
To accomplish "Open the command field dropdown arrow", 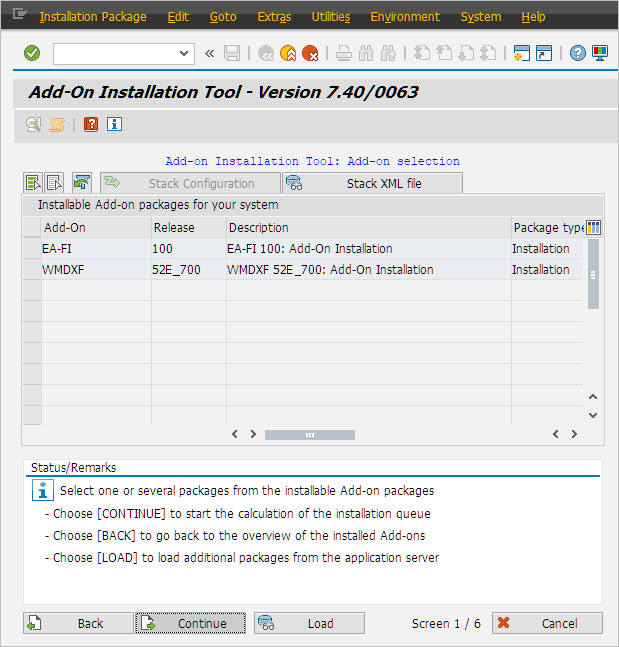I will coord(184,53).
